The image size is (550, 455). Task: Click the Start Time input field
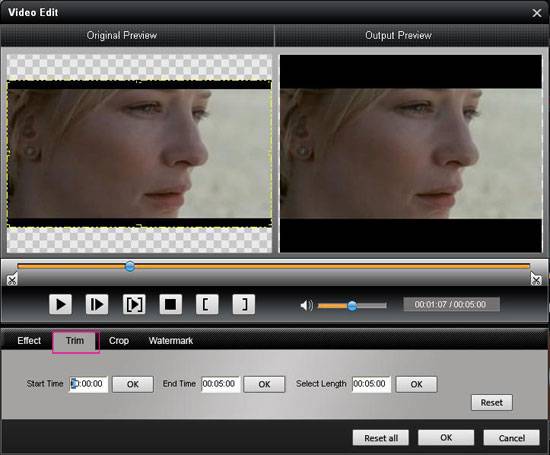click(88, 384)
